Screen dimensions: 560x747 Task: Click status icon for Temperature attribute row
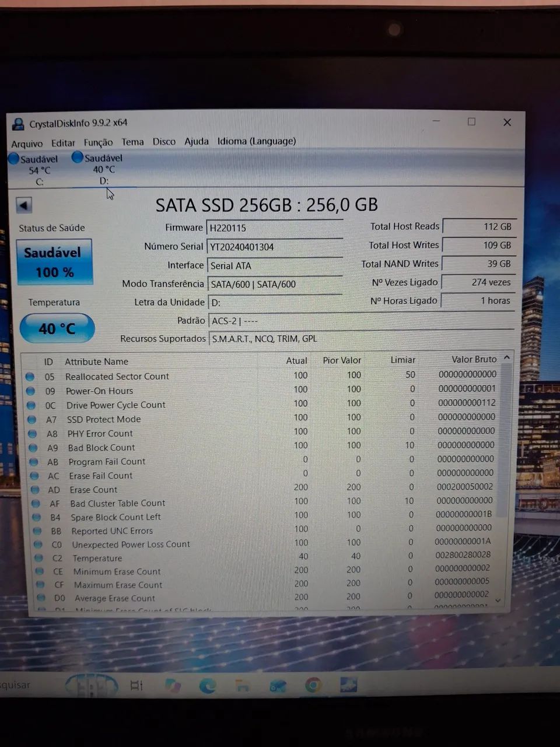click(38, 558)
